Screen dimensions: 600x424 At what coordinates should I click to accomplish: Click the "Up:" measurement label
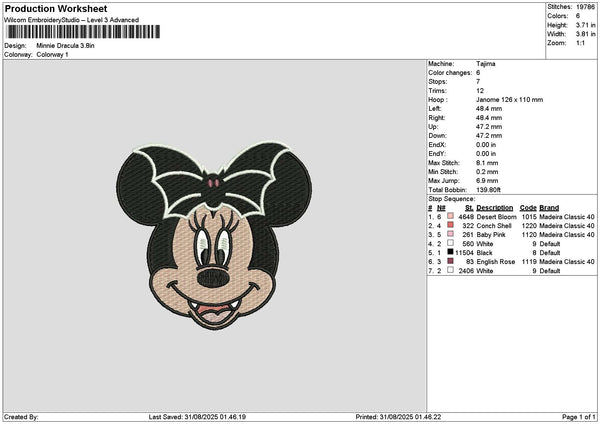coord(433,127)
